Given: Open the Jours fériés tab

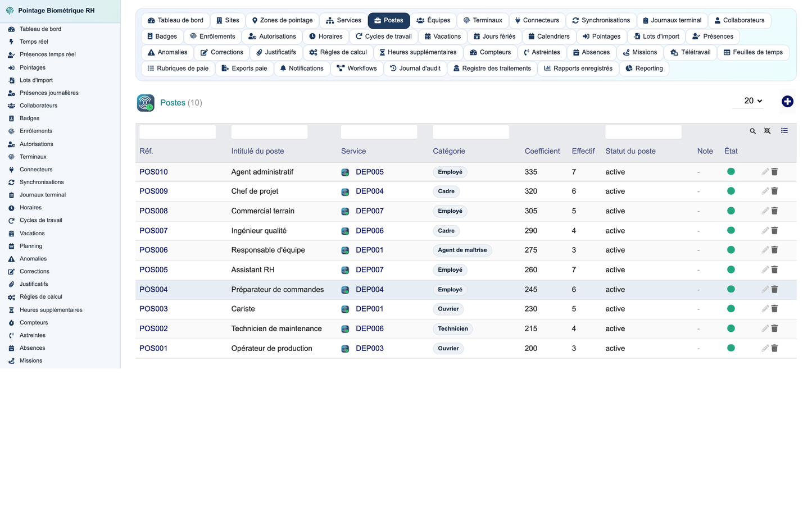Looking at the screenshot, I should pos(494,36).
